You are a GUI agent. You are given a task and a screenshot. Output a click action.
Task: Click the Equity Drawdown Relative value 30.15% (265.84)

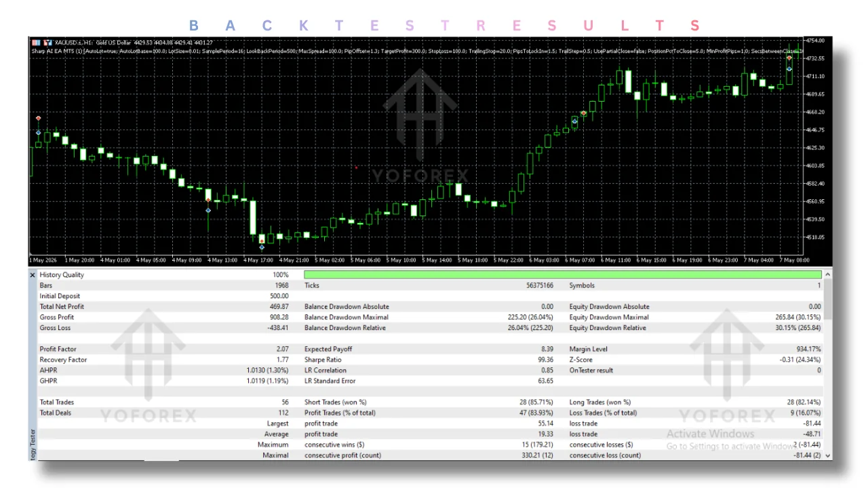coord(798,328)
